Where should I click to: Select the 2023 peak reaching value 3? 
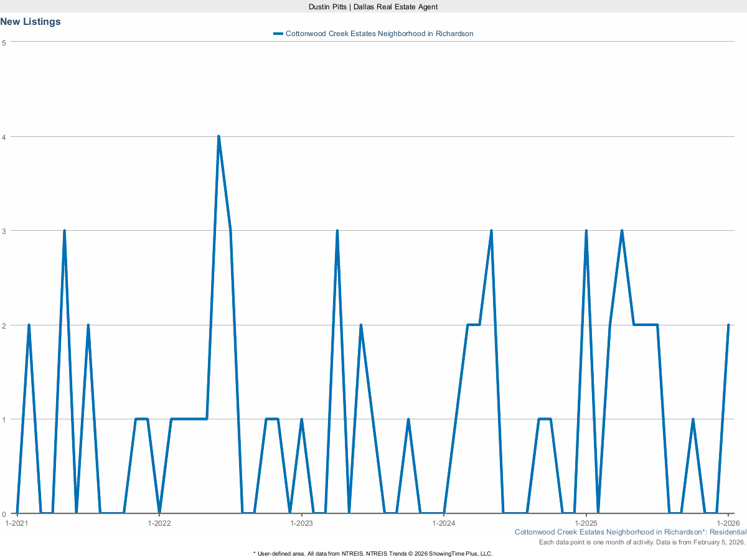coord(337,231)
